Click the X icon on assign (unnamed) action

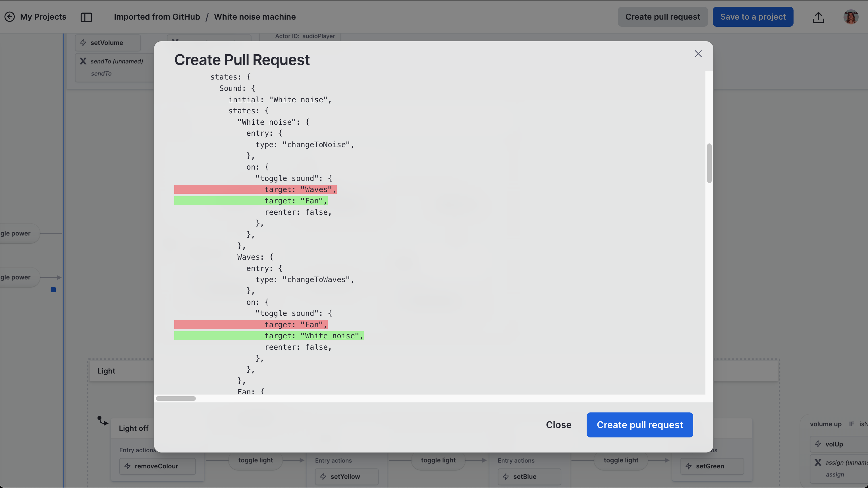tap(818, 462)
